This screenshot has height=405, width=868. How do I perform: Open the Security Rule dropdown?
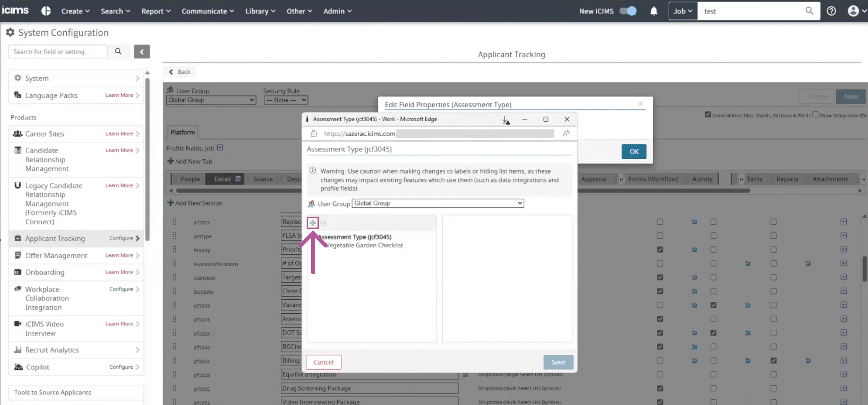(x=285, y=100)
